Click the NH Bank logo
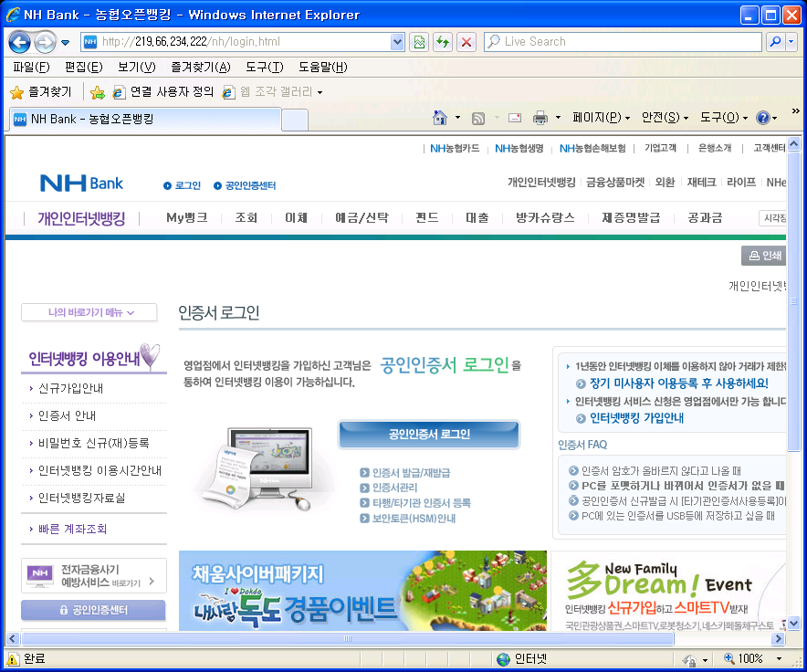Image resolution: width=807 pixels, height=672 pixels. click(81, 184)
